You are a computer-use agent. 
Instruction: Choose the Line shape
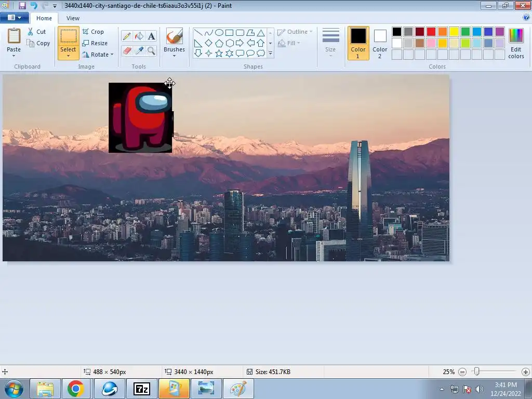(198, 33)
